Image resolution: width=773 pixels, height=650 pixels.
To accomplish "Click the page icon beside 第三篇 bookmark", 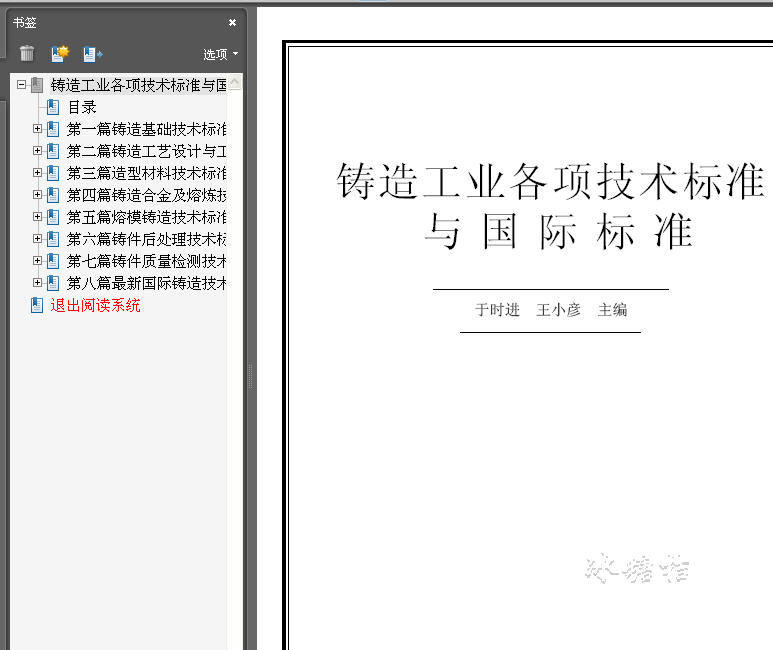I will point(53,173).
